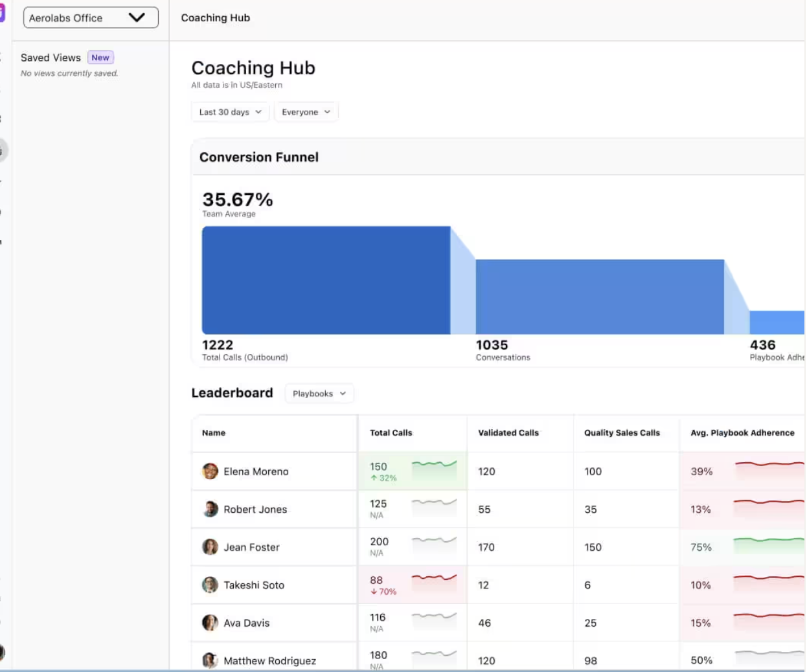Click the Quality Sales Calls column header
Screen dimensions: 807x672
coord(622,433)
